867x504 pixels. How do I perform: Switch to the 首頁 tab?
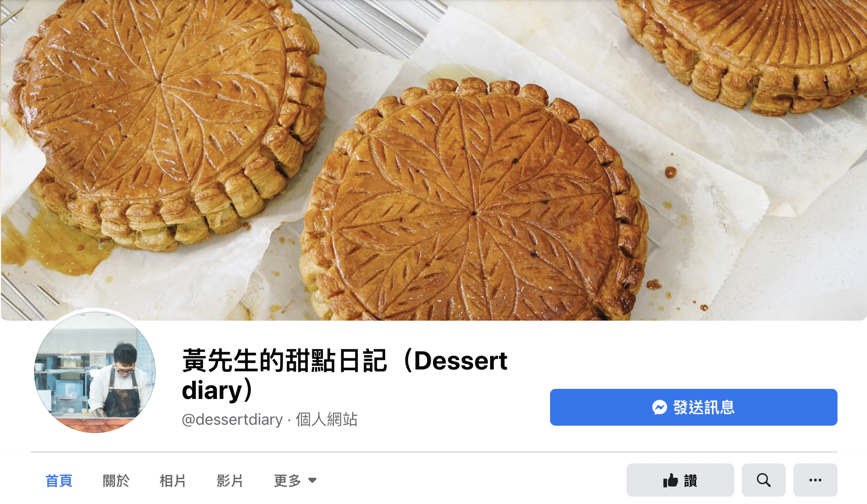(59, 481)
